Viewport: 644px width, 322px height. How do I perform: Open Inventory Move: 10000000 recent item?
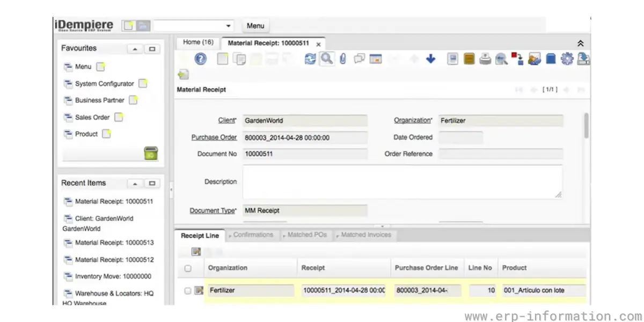[113, 276]
